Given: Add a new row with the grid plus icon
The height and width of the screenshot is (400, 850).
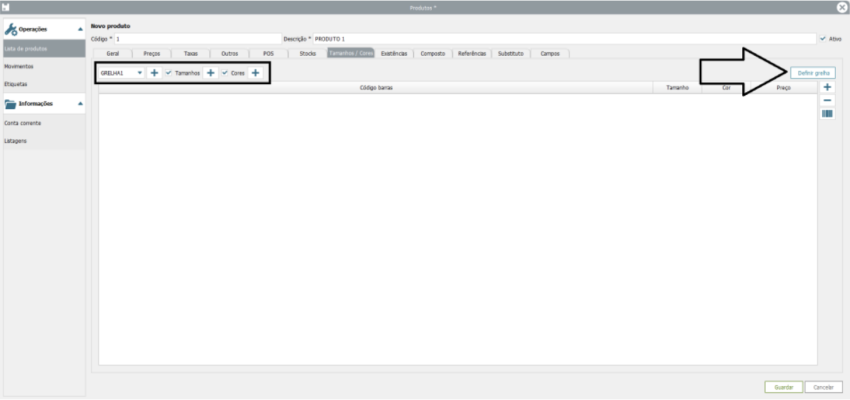Looking at the screenshot, I should click(827, 88).
